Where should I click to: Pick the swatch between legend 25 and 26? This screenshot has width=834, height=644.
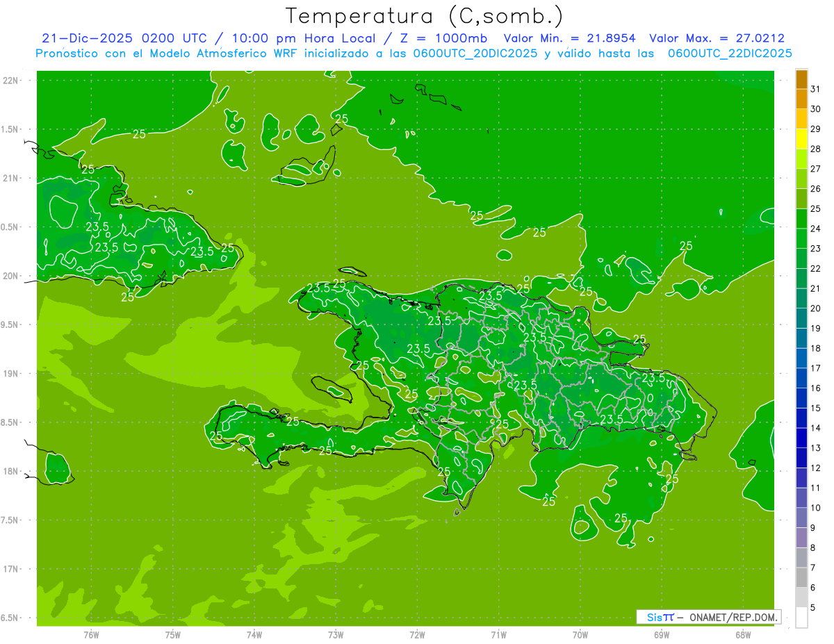(801, 199)
